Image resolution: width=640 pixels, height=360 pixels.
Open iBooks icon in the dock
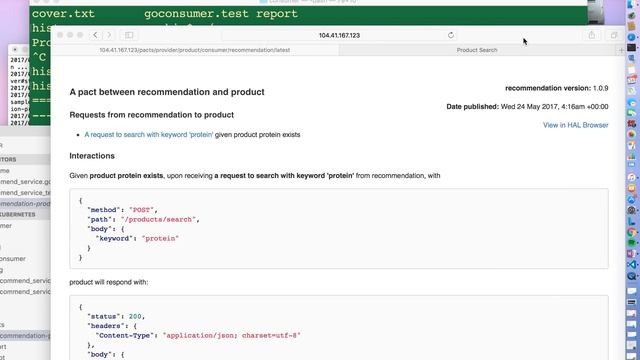coord(631,188)
